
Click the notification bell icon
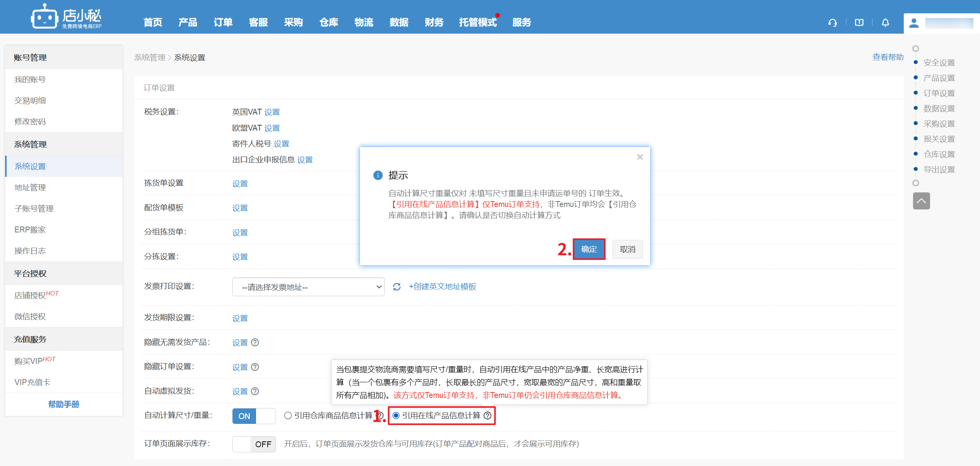coord(885,23)
